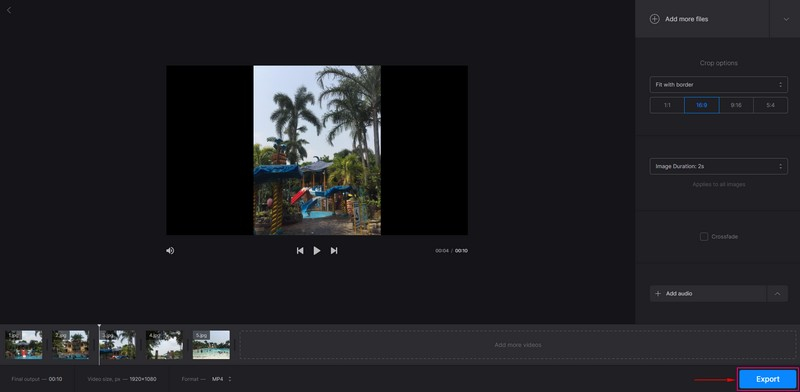Click the Applies to all images note
The image size is (800, 392).
coord(718,184)
